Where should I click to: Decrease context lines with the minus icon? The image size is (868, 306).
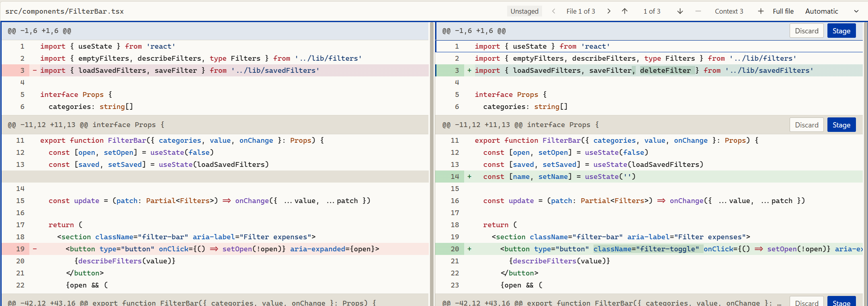698,11
